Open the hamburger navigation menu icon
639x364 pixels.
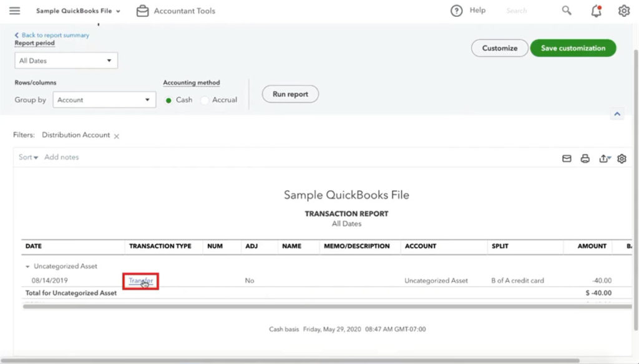[14, 10]
